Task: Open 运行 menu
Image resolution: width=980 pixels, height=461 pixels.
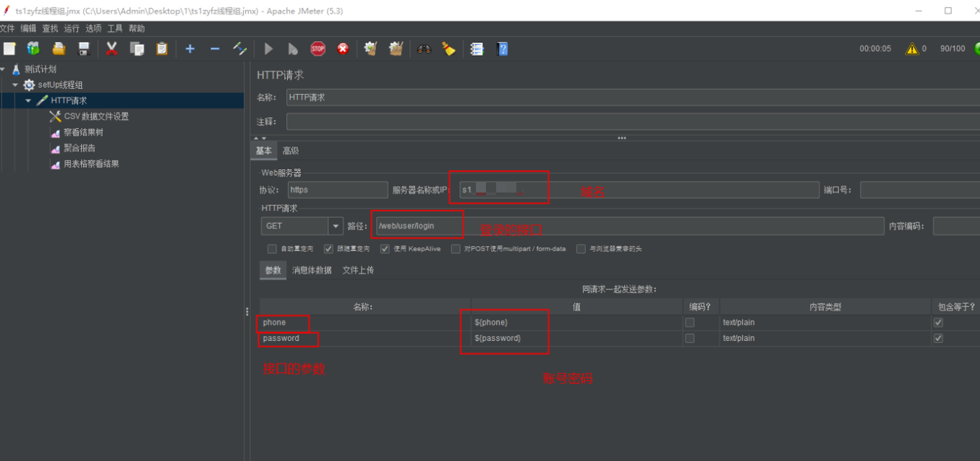Action: click(72, 28)
